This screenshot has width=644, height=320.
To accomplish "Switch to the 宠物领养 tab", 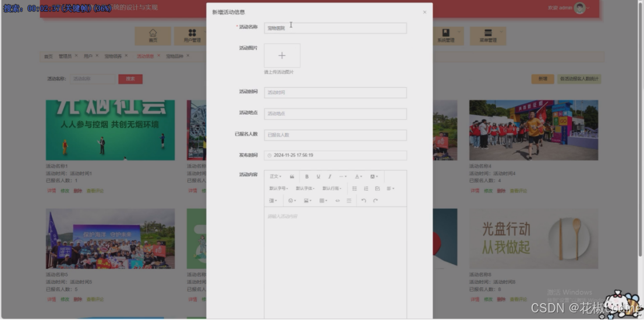I will (113, 56).
